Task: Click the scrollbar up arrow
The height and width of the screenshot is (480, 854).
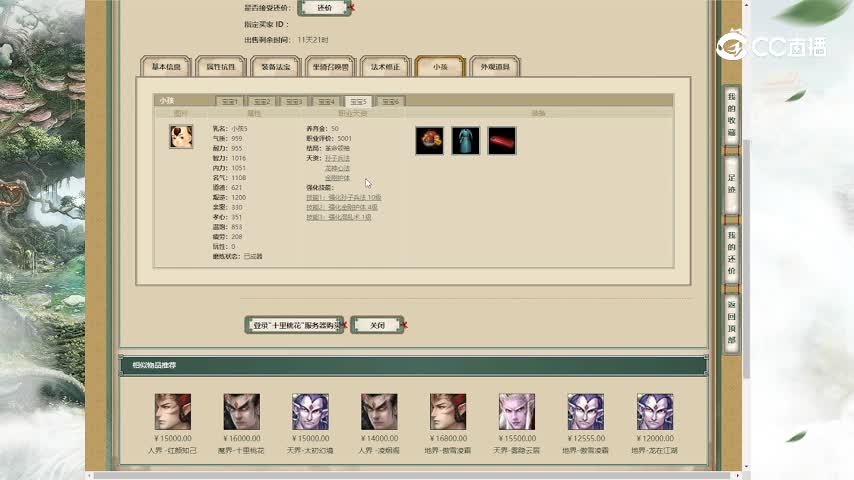Action: coord(746,4)
